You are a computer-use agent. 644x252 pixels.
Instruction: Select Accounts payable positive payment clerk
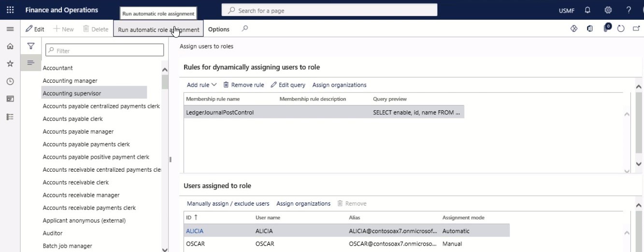click(96, 157)
